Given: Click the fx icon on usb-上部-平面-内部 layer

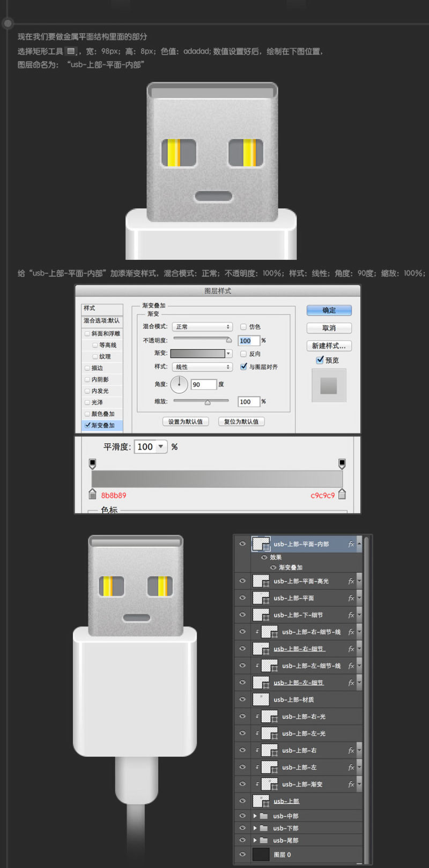Looking at the screenshot, I should pyautogui.click(x=351, y=544).
